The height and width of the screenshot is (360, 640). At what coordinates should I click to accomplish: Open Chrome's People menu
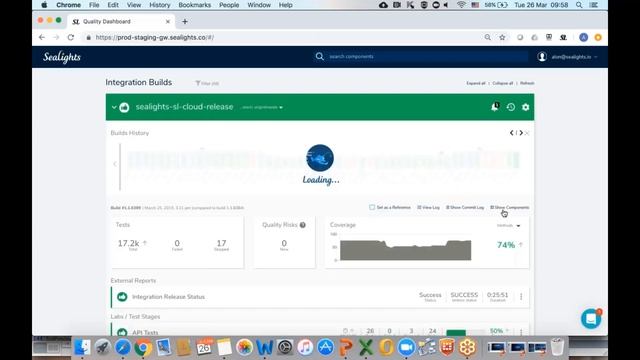click(229, 5)
